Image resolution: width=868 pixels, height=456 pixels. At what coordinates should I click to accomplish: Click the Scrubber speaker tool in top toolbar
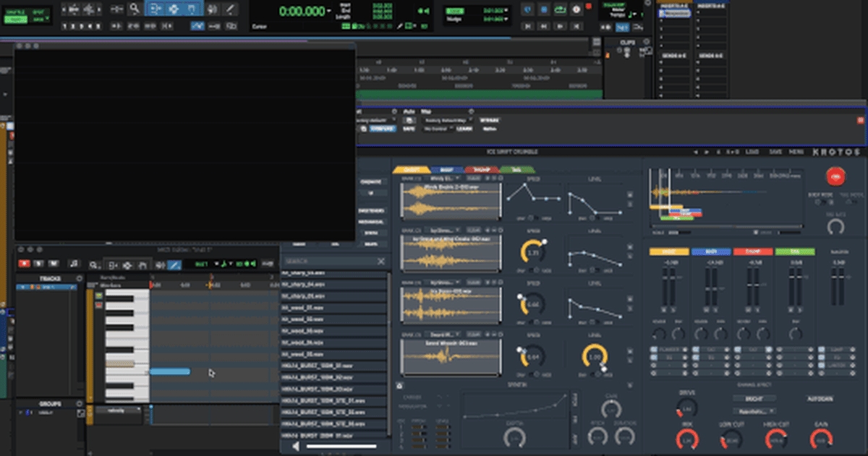[x=211, y=9]
